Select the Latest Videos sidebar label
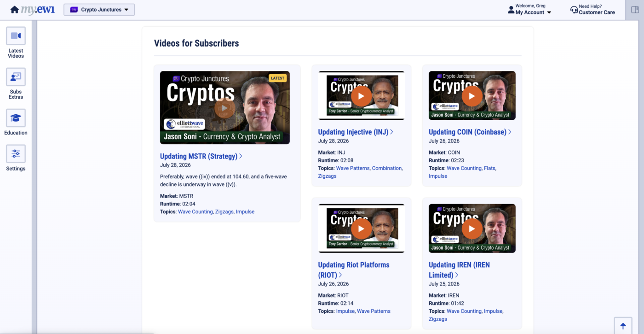Viewport: 644px width, 334px height. (16, 53)
